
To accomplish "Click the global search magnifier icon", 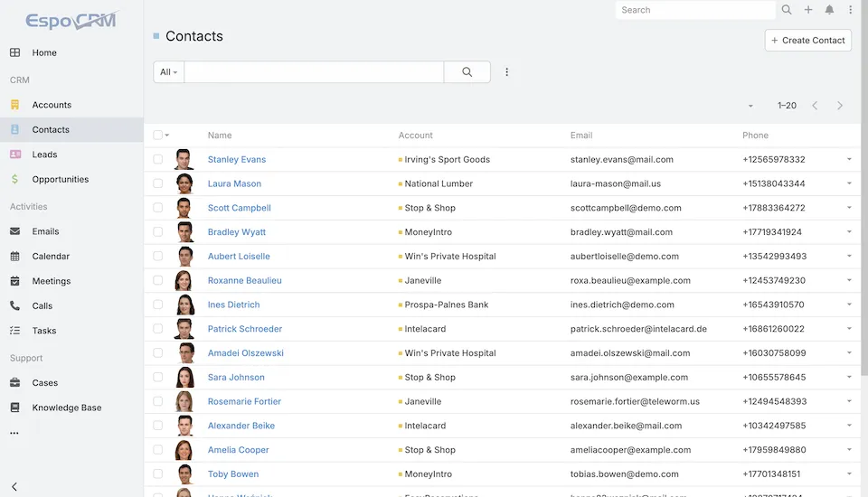I will (x=787, y=10).
